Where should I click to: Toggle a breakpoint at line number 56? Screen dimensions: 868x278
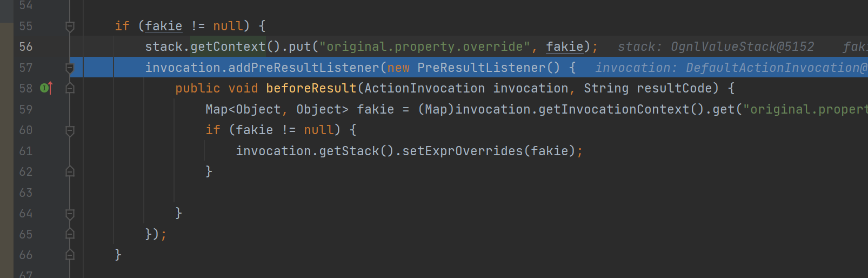(x=26, y=47)
